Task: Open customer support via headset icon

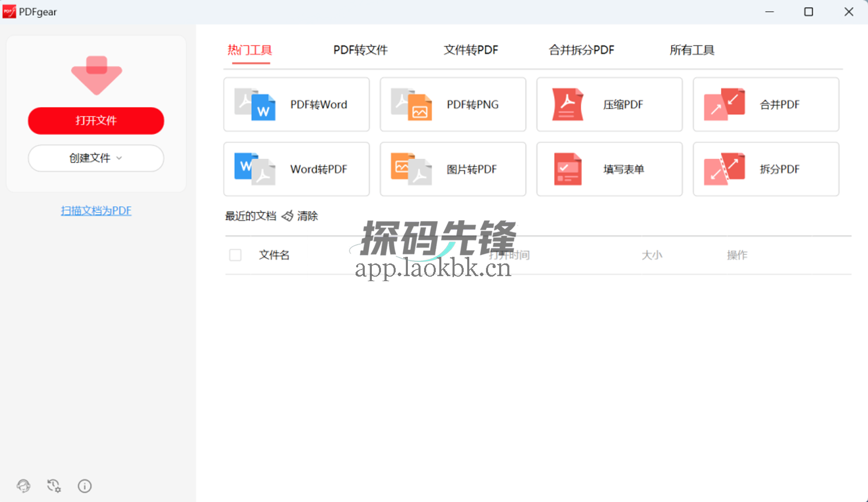Action: (x=23, y=486)
